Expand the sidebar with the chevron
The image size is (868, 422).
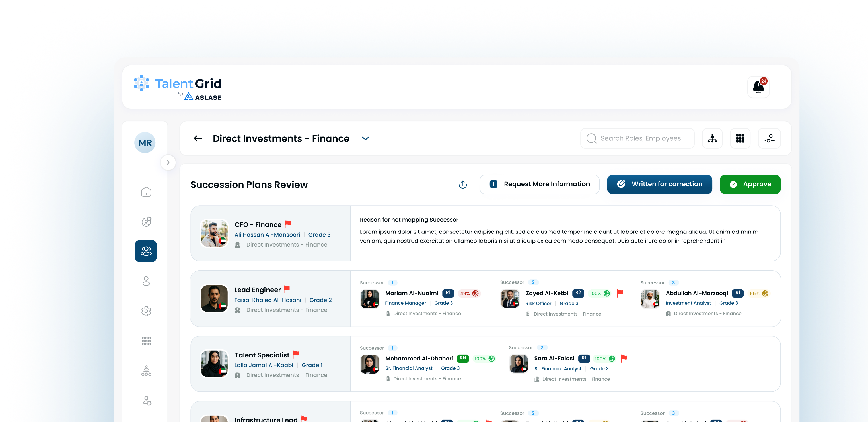coord(168,163)
